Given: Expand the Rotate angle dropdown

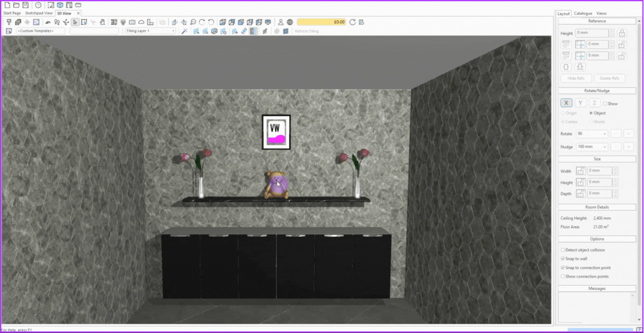Looking at the screenshot, I should [x=604, y=134].
